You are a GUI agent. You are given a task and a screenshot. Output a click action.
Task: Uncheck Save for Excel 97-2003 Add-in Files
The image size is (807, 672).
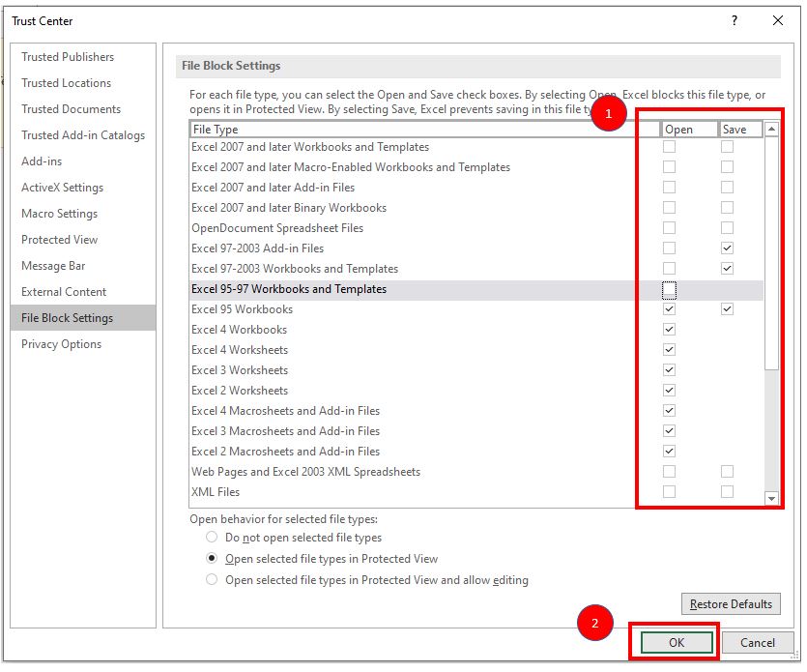tap(727, 248)
